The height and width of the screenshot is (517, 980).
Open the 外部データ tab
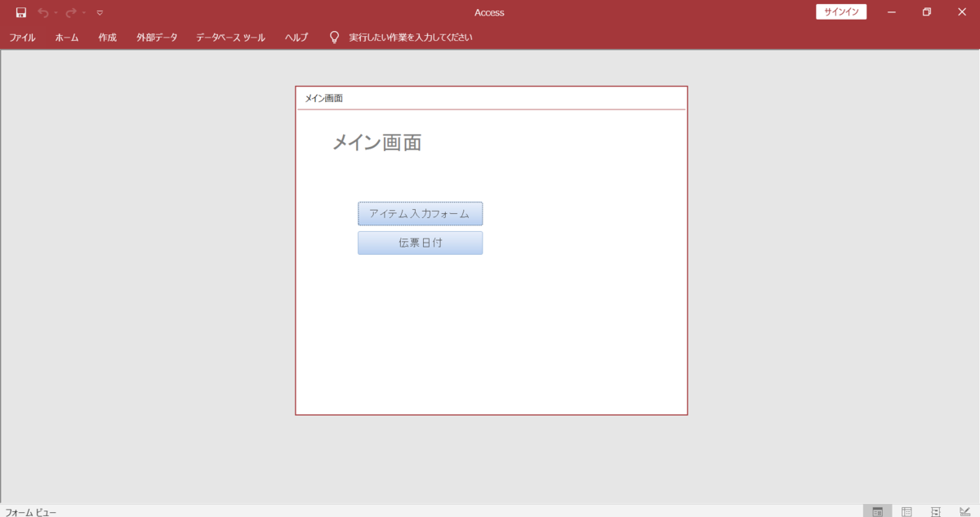(x=157, y=38)
